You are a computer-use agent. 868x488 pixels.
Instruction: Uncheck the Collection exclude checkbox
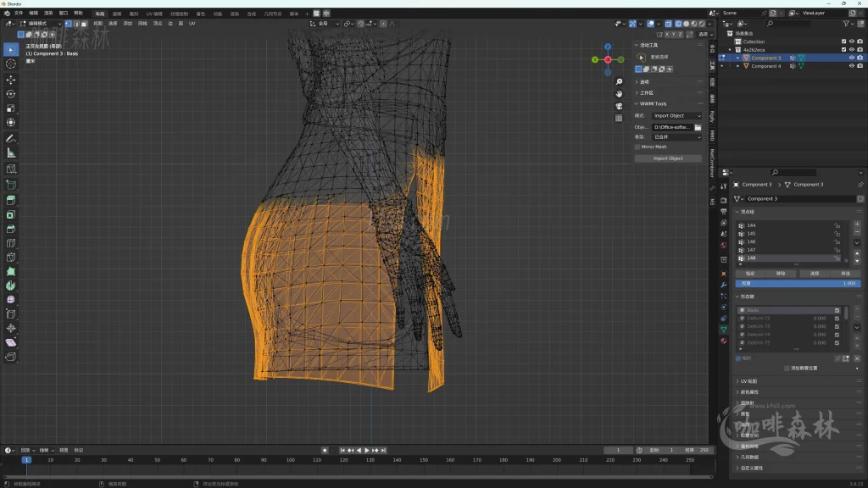tap(843, 42)
